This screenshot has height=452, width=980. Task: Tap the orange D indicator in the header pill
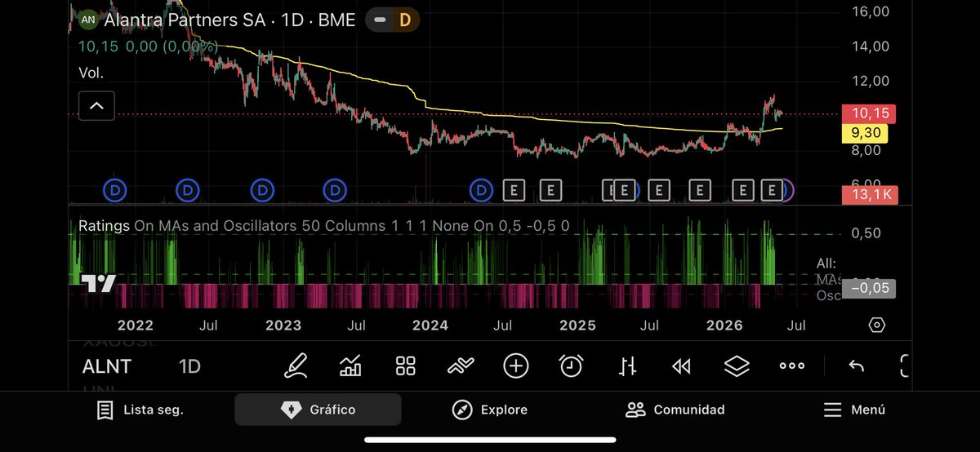(x=404, y=20)
